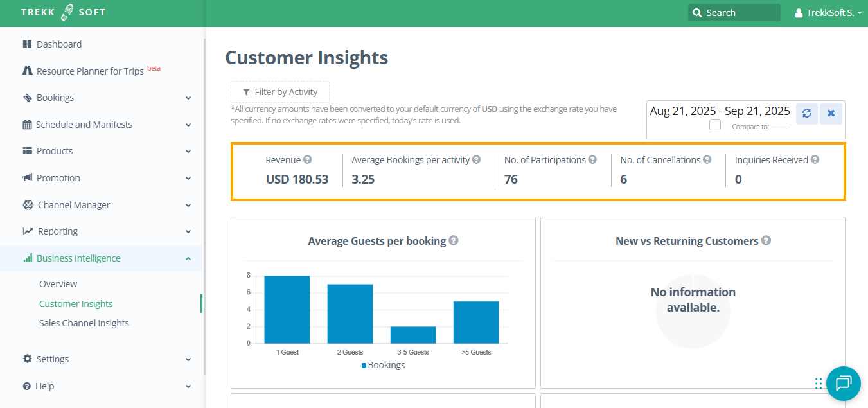This screenshot has height=408, width=868.
Task: Click the Revenue help question icon
Action: [308, 160]
